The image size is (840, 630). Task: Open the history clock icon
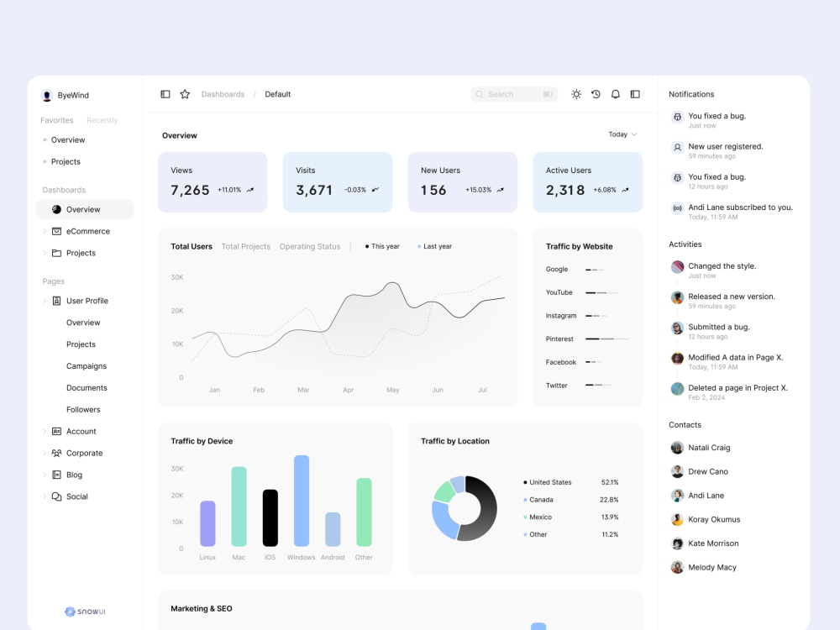(596, 94)
